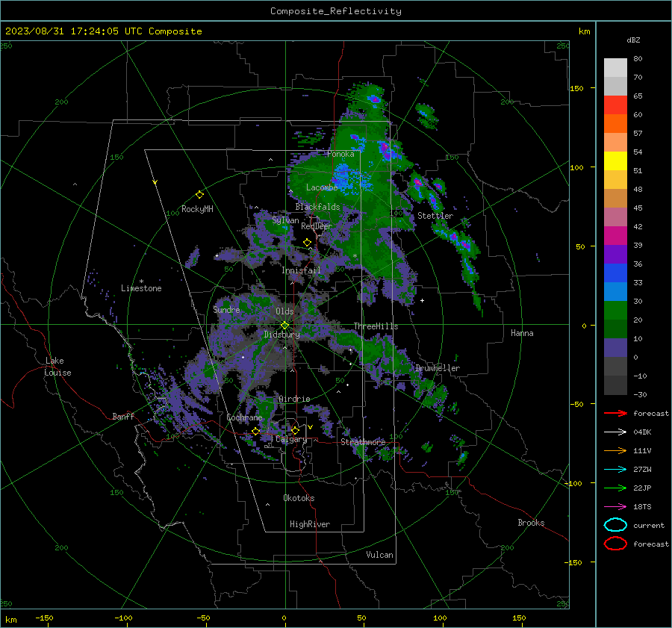Viewport: 672px width, 628px height.
Task: Click the Sylvan label
Action: click(285, 220)
